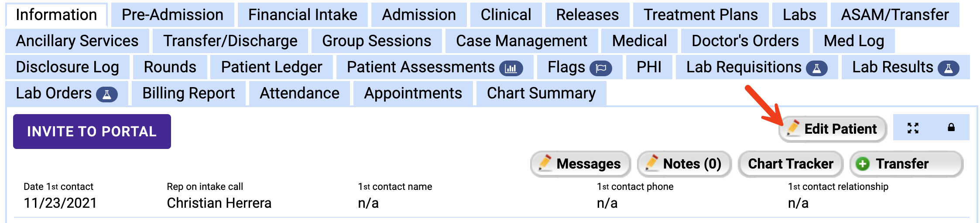Open the Pre-Admission tab
Image resolution: width=980 pixels, height=223 pixels.
coord(172,15)
